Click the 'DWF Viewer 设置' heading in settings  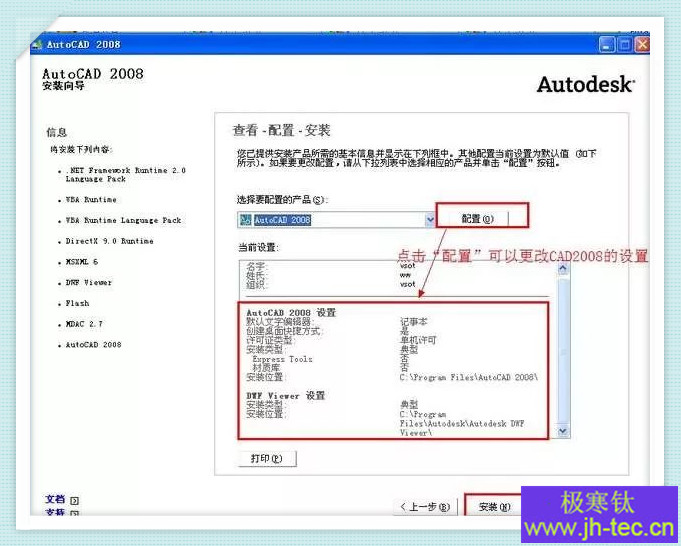285,396
